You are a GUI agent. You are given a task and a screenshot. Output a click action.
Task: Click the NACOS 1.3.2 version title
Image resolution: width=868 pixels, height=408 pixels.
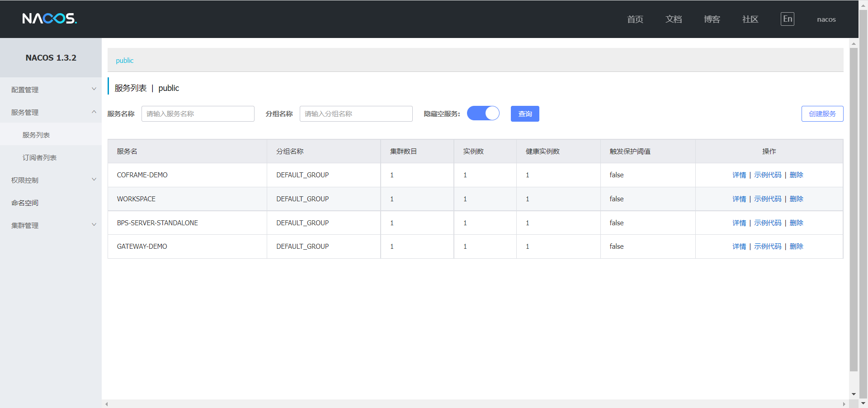click(51, 58)
